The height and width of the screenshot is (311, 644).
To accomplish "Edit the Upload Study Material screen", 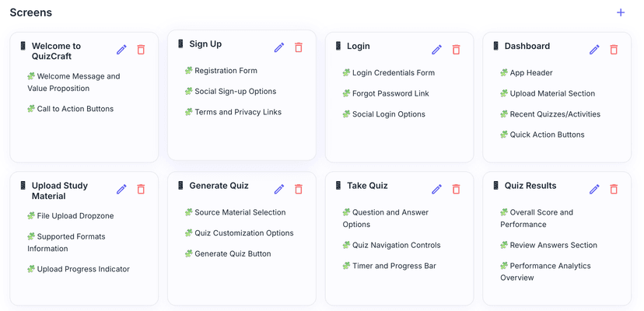I will tap(121, 189).
